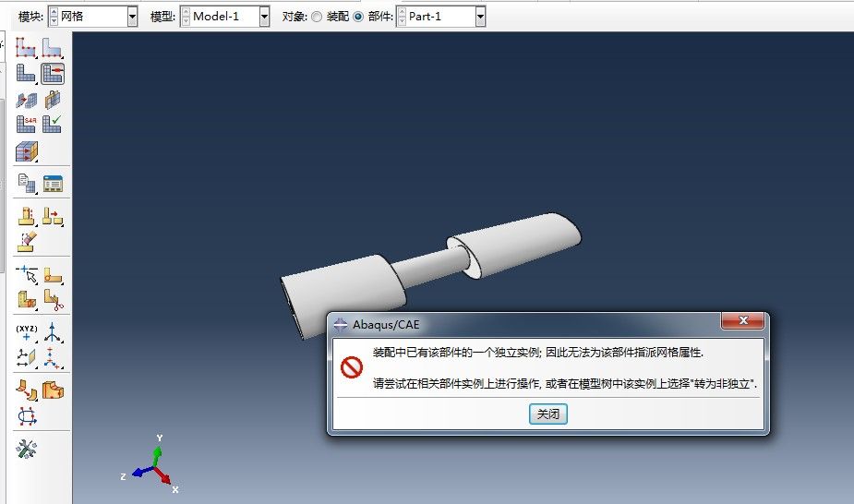The height and width of the screenshot is (504, 854).
Task: Open the wrench-and-screwdriver tools icon
Action: 26,449
